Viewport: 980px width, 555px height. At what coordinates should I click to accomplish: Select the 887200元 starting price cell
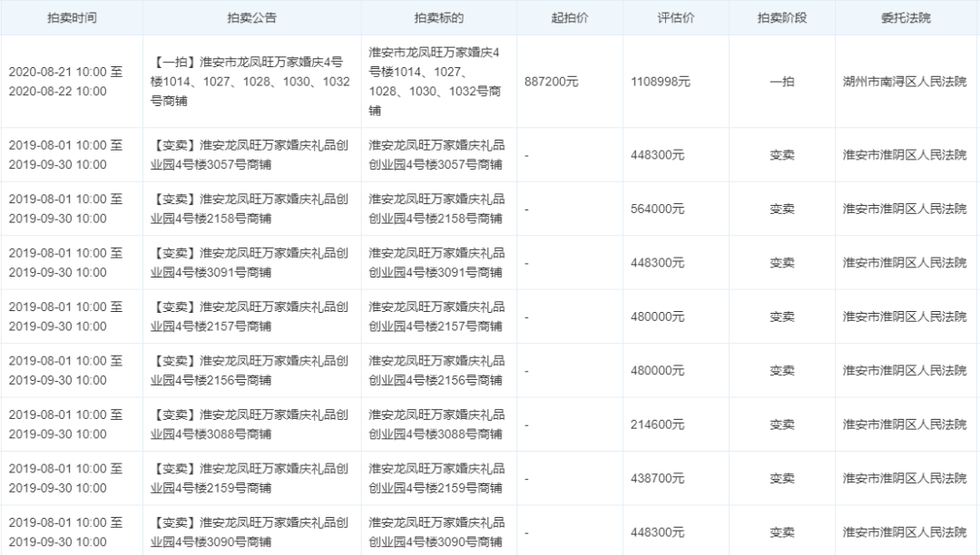click(x=552, y=82)
